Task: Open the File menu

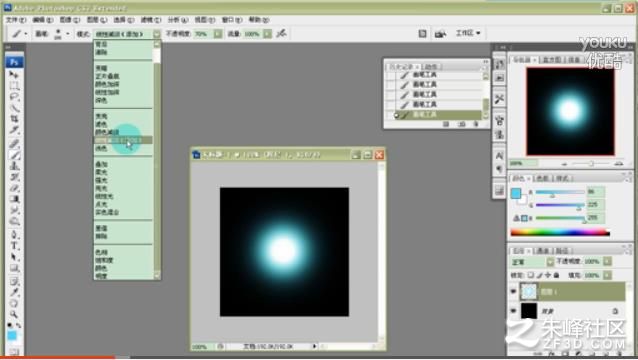Action: [x=16, y=20]
